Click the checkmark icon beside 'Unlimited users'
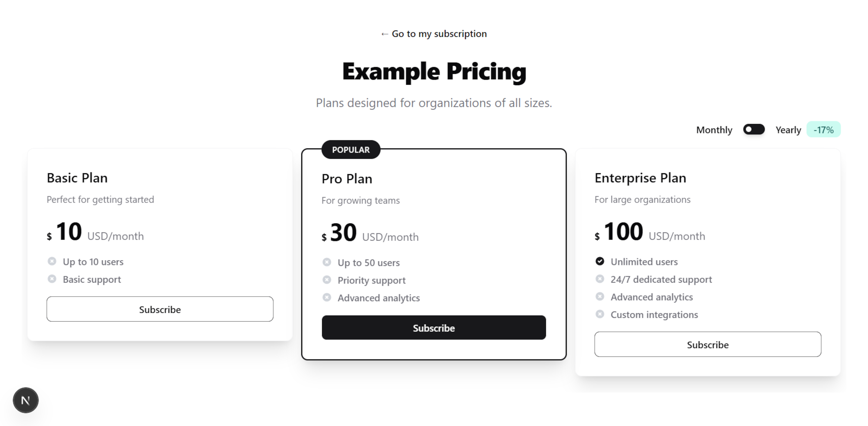Screen dimensions: 868x426 (x=600, y=261)
